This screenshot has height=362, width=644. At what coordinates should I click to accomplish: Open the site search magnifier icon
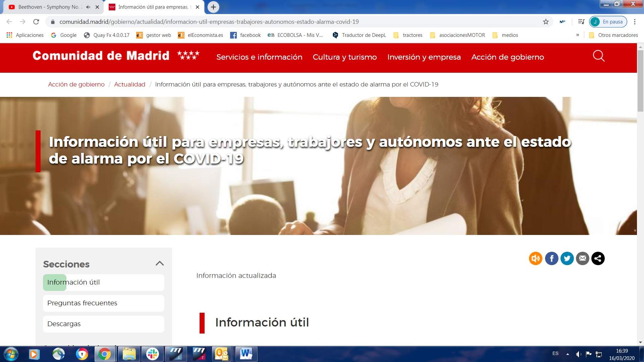(x=599, y=56)
